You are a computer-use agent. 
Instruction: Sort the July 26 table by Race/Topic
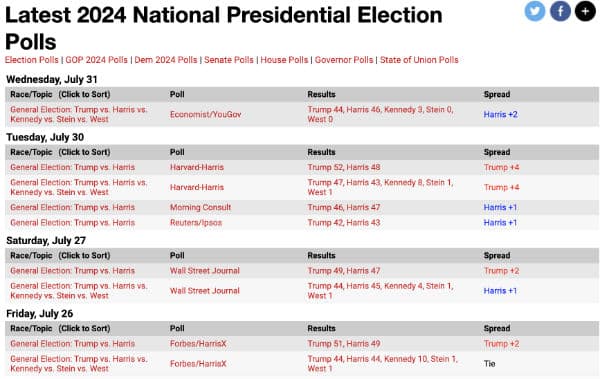click(x=60, y=328)
